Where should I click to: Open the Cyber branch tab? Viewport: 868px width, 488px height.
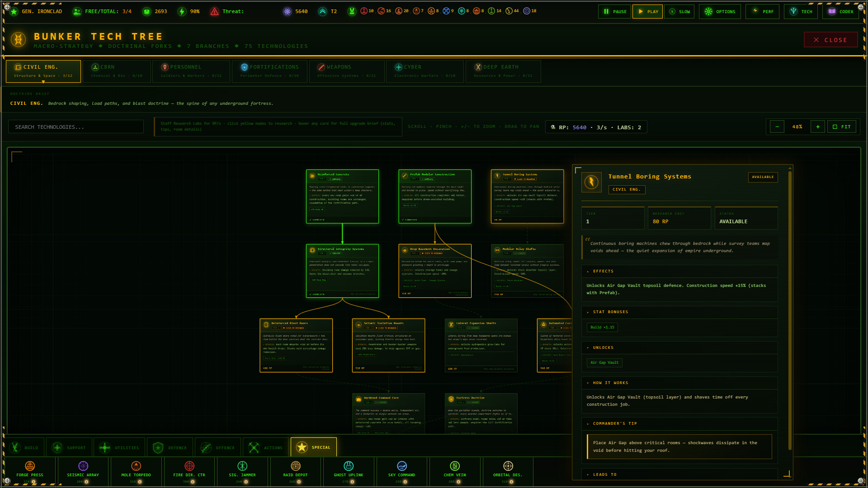425,71
